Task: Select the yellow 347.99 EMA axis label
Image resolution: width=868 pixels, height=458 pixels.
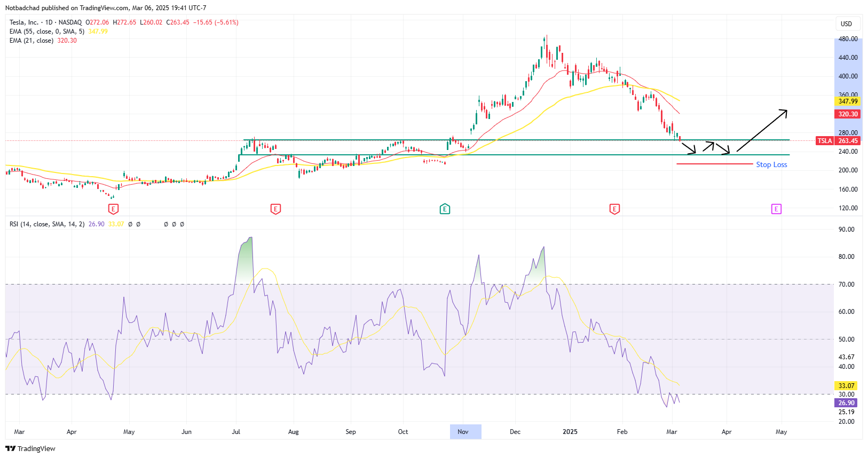Action: 847,101
